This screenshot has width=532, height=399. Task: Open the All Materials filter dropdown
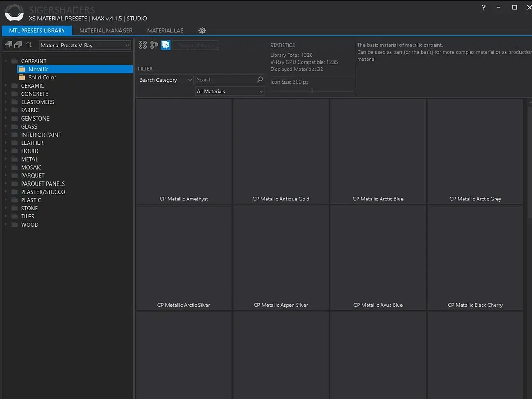tap(230, 92)
